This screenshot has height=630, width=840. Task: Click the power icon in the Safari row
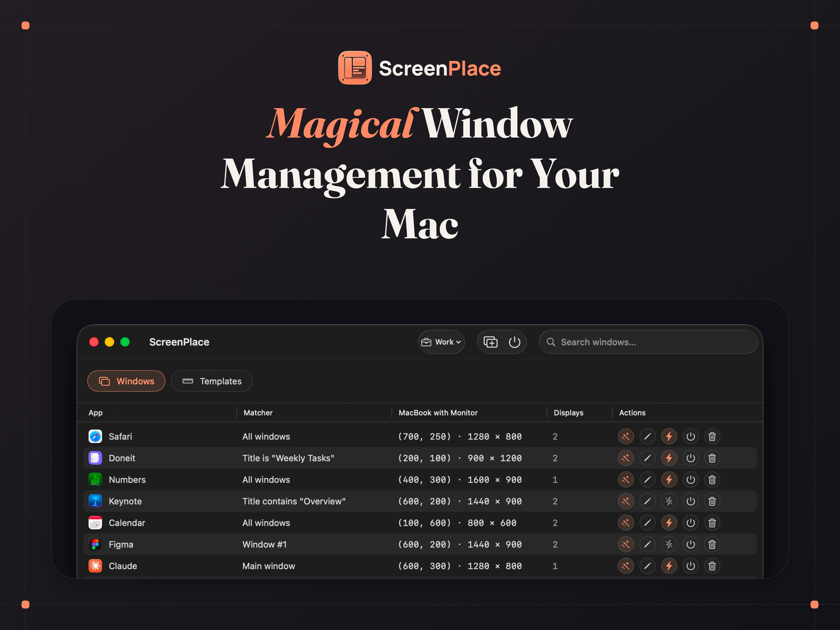[691, 436]
